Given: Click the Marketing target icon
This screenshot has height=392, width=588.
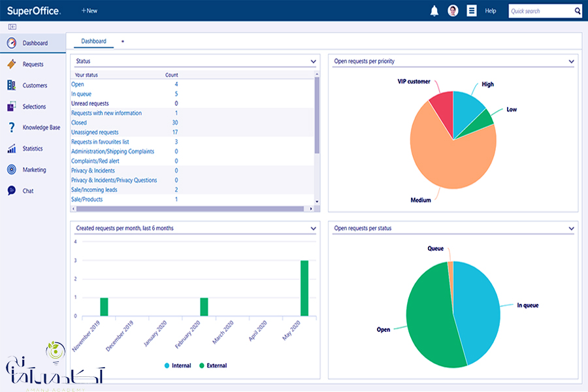Looking at the screenshot, I should coord(12,170).
